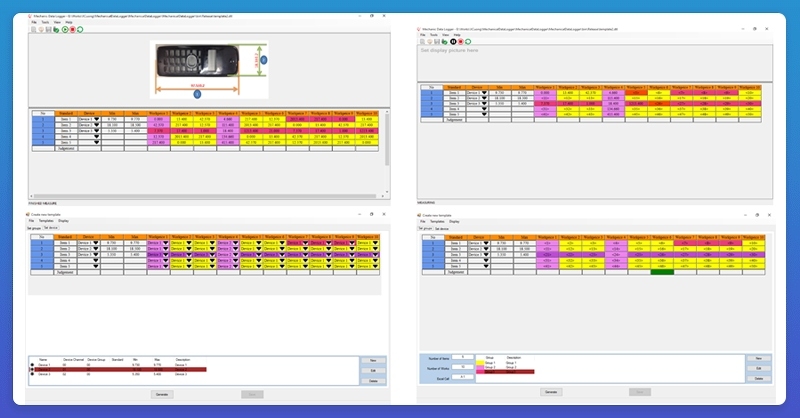
Task: Open Item 5 Workpiece 10 dropdown in Set device window
Action: tap(375, 266)
